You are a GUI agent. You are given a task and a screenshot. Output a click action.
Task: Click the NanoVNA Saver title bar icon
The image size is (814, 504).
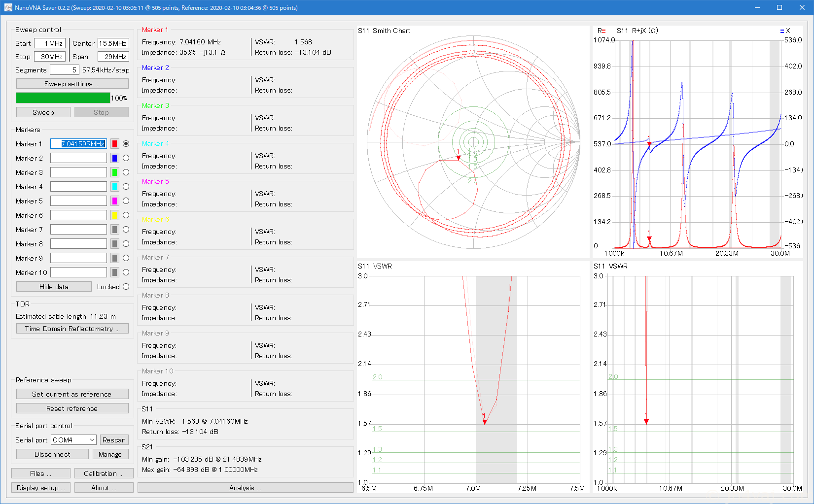tap(8, 8)
